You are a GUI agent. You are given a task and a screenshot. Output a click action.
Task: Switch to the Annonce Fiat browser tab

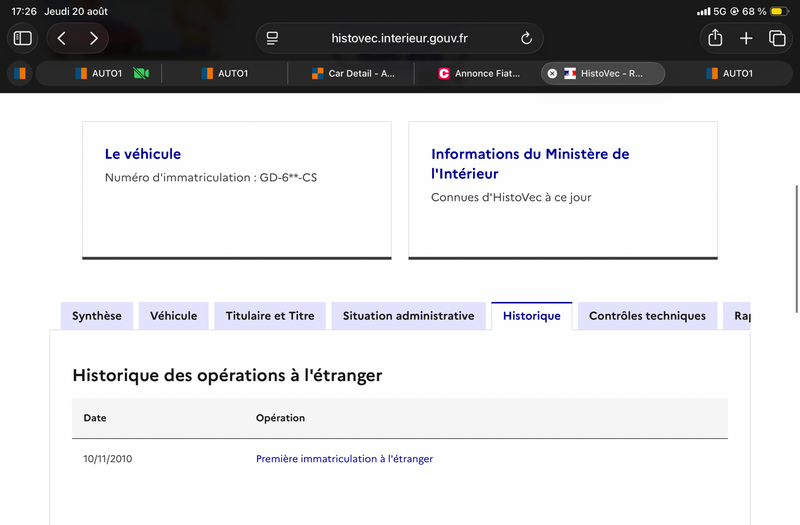[479, 73]
